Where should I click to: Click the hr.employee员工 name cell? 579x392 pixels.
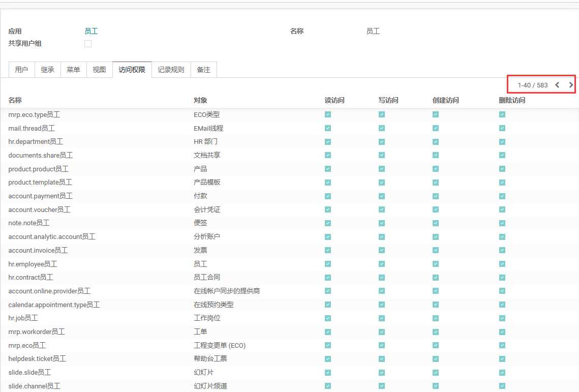pyautogui.click(x=33, y=264)
